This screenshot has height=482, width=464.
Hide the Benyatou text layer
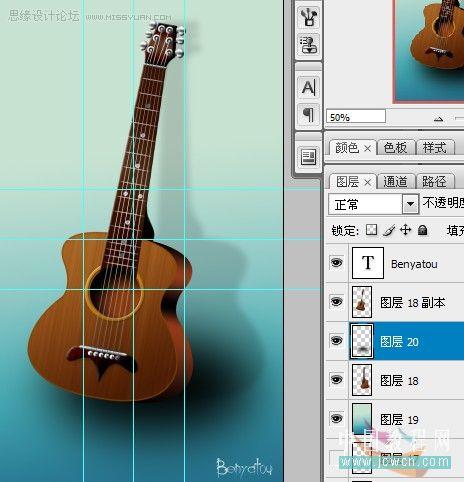tap(336, 263)
